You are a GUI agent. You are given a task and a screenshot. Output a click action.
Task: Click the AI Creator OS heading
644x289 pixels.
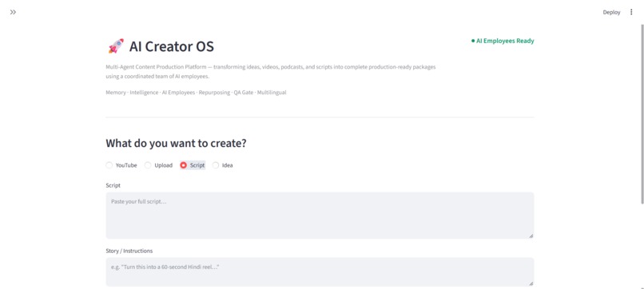tap(171, 46)
